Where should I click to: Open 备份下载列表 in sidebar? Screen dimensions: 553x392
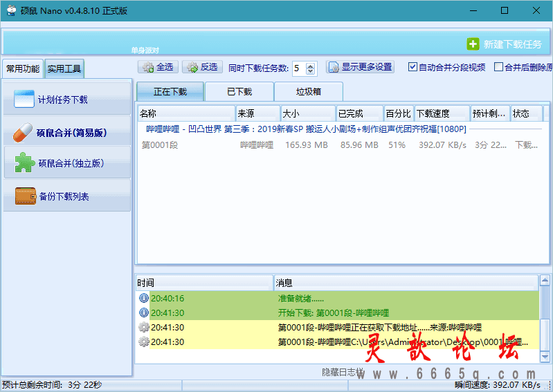coord(67,196)
